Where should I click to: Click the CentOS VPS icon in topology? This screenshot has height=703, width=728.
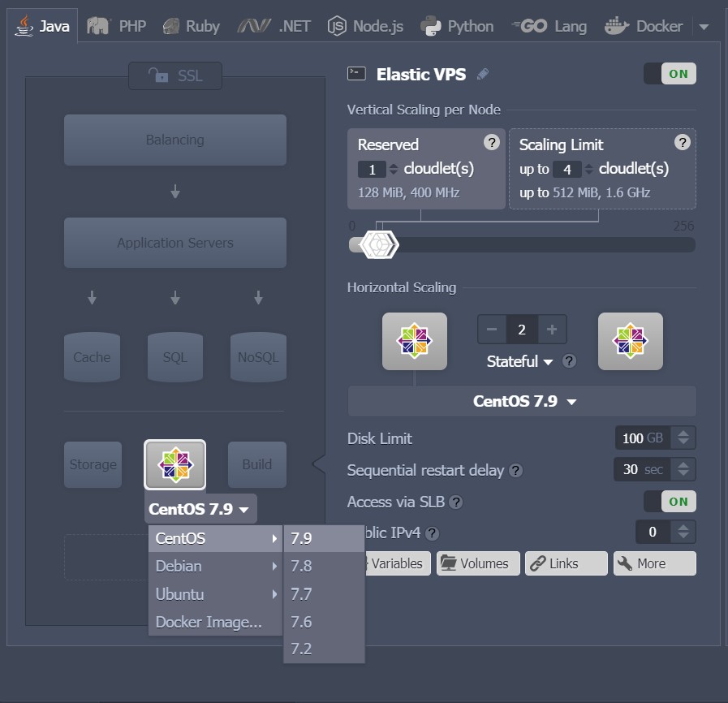tap(175, 464)
